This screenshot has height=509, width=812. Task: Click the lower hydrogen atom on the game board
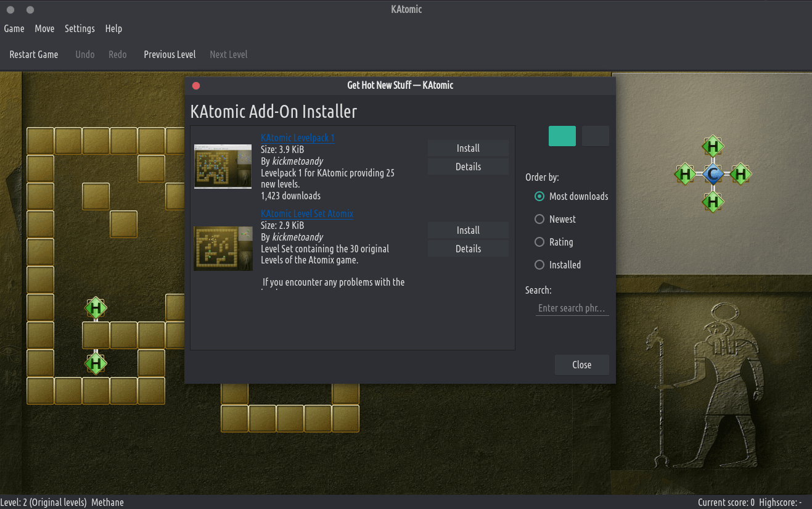tap(96, 363)
